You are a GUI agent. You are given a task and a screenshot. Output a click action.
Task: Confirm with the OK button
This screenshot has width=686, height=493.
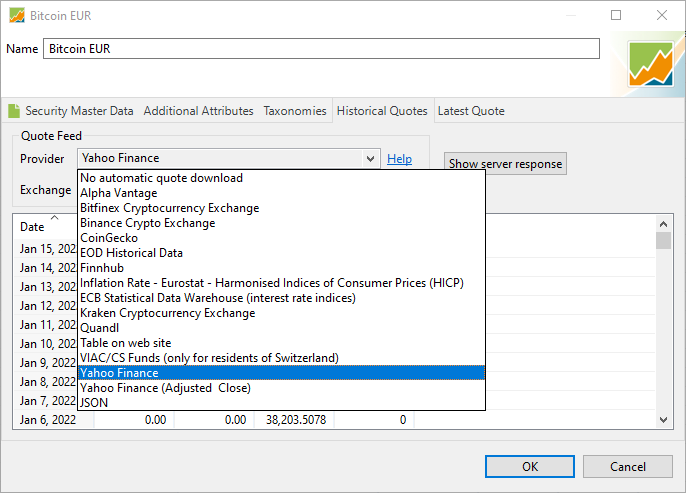coord(530,466)
